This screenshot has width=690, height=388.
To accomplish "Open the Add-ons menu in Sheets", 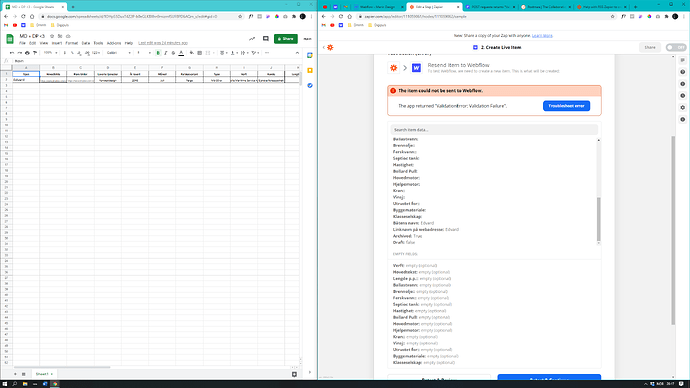I will click(114, 43).
